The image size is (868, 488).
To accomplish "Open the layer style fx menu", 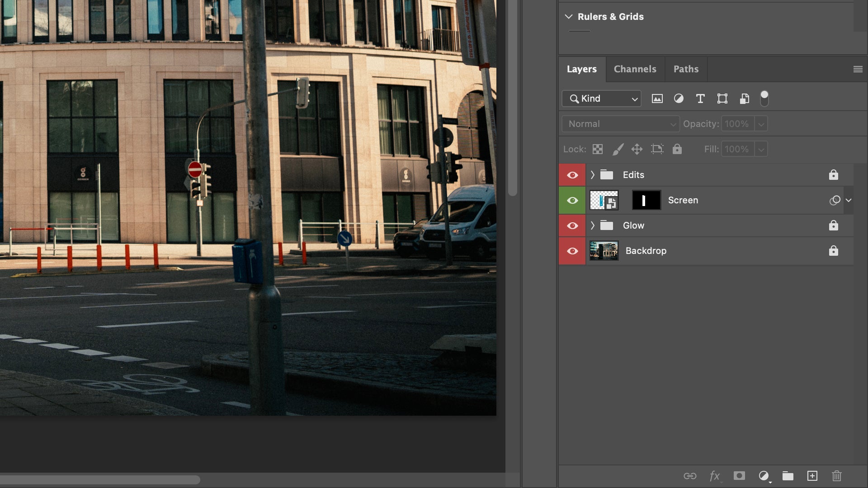I will tap(715, 476).
